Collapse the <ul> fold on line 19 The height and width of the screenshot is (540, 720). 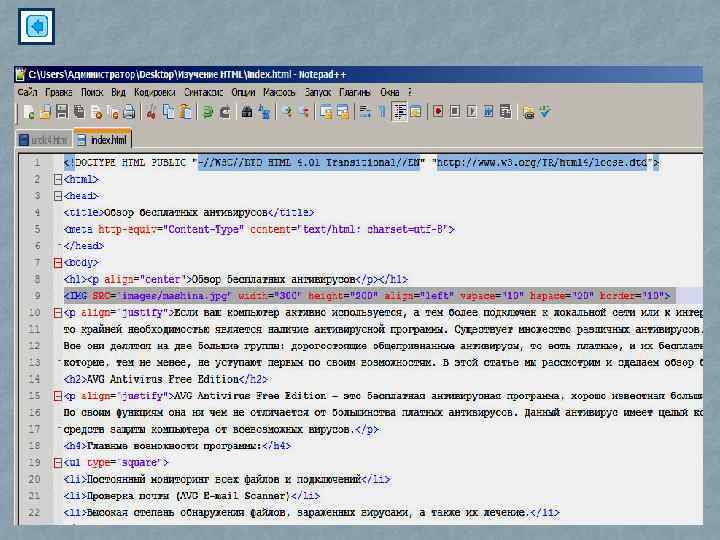coord(58,462)
